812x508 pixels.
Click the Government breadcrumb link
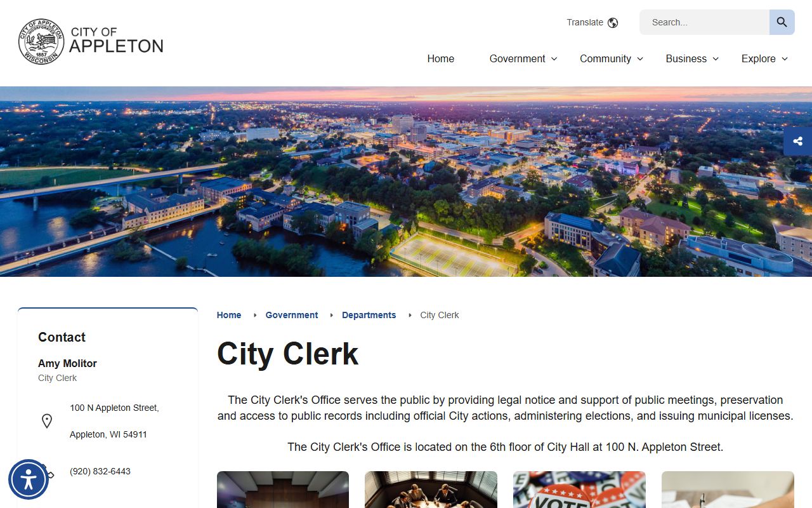(x=292, y=315)
